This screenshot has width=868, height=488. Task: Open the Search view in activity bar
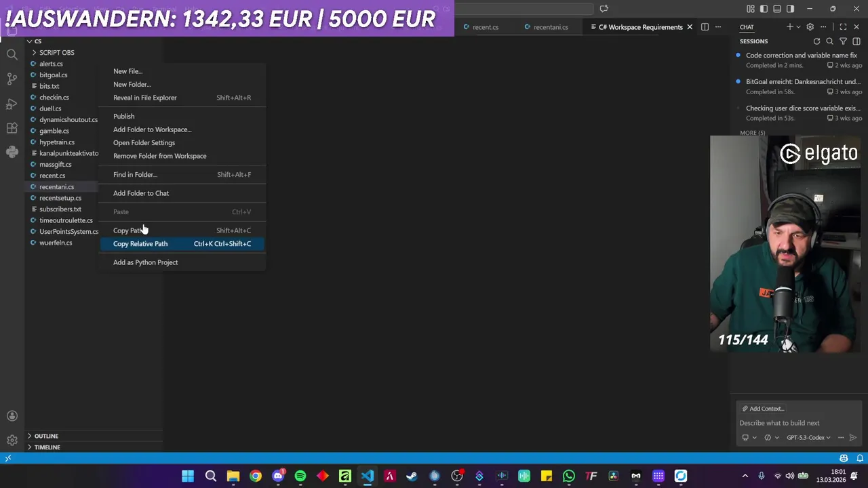[12, 54]
